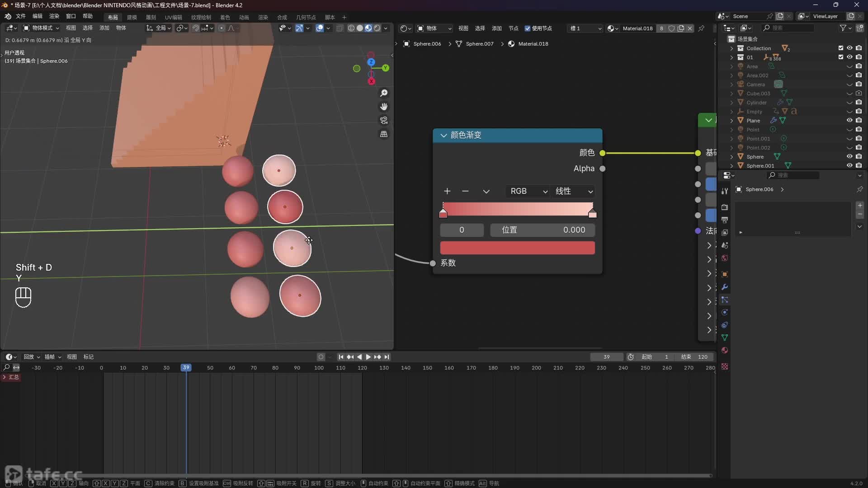Open Modifiers wrench properties tab
Image resolution: width=868 pixels, height=488 pixels.
click(x=725, y=287)
